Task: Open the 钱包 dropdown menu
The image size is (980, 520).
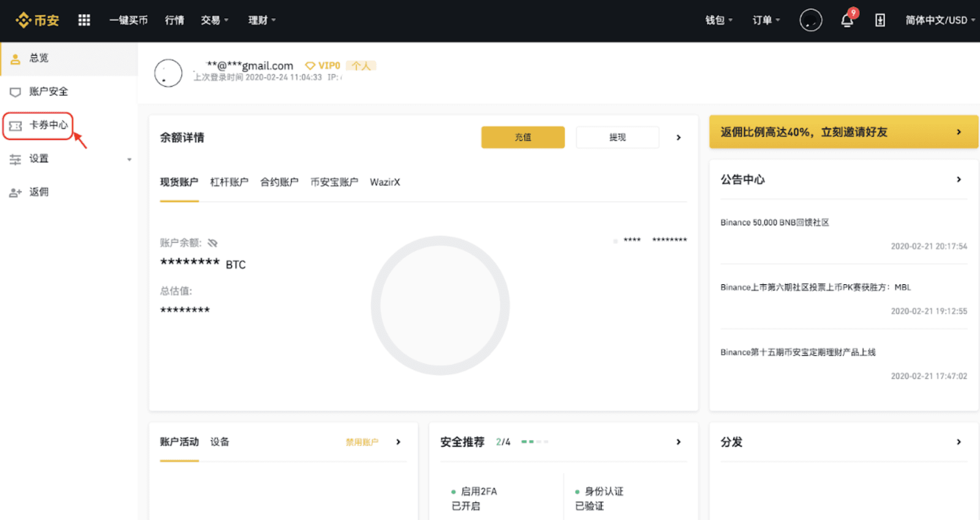Action: [718, 20]
